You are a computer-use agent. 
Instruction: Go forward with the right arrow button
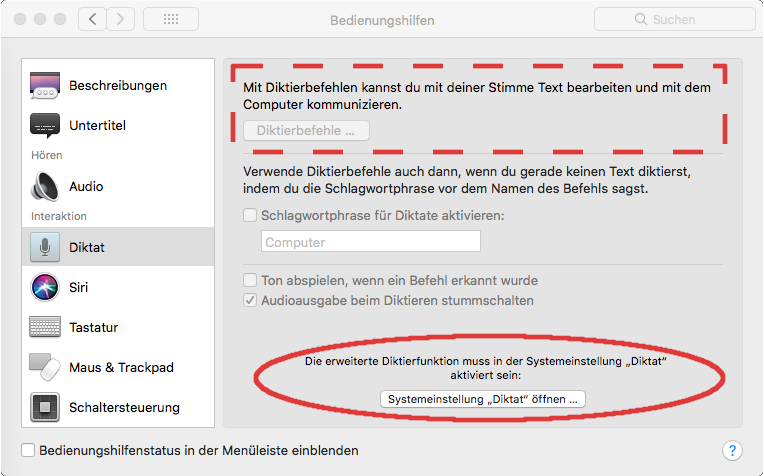(x=120, y=19)
